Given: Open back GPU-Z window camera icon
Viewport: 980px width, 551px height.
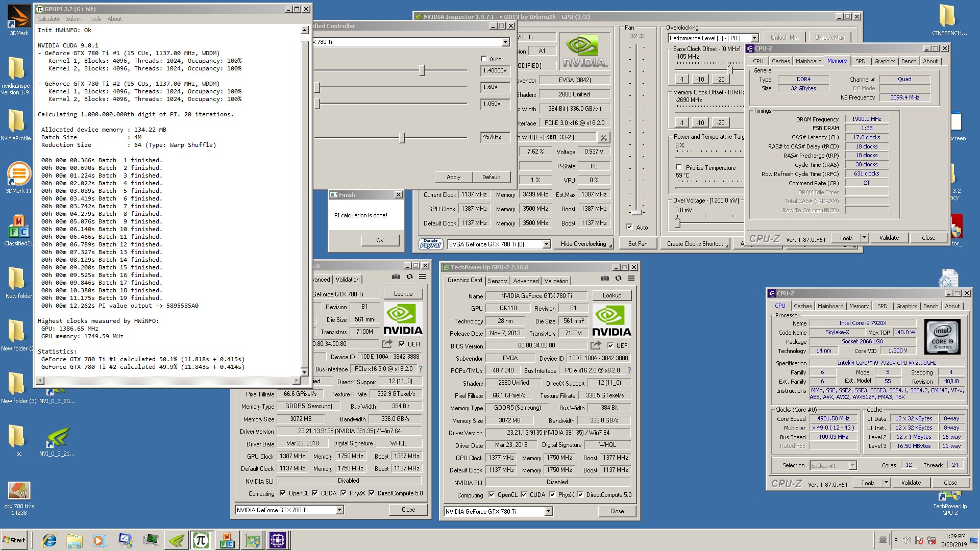Looking at the screenshot, I should [396, 277].
